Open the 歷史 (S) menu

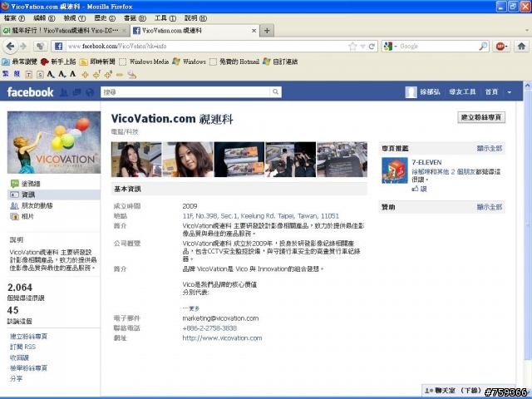[x=105, y=18]
